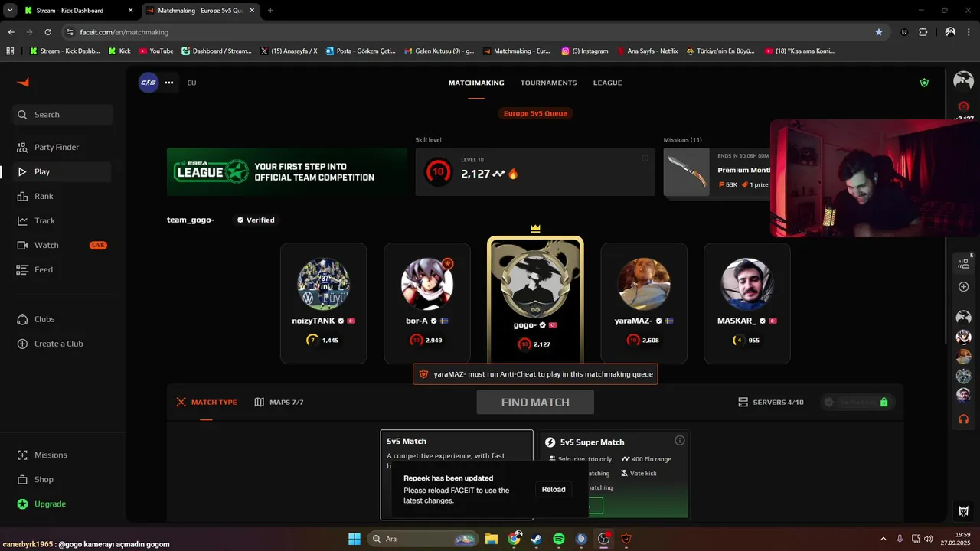Open the ESEA League banner
This screenshot has width=980, height=551.
287,171
